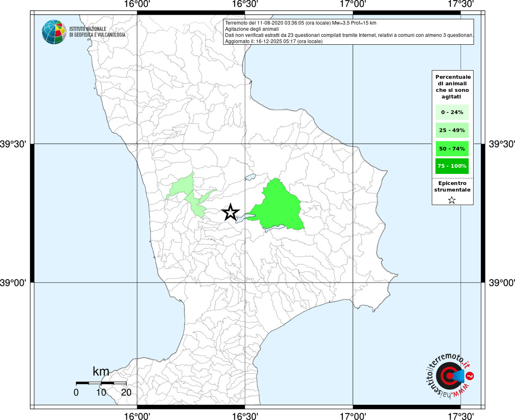Viewport: 515px width, 420px height.
Task: Click the 'Istituto Nazionale di Geofisica' text
Action: tap(97, 32)
